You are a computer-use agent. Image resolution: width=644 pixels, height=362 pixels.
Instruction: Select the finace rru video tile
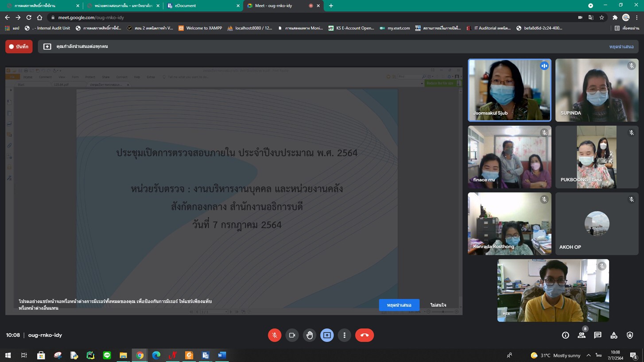pyautogui.click(x=509, y=157)
